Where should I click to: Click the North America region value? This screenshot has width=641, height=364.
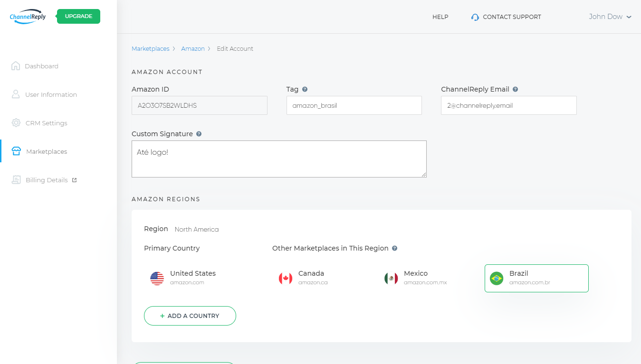point(197,229)
